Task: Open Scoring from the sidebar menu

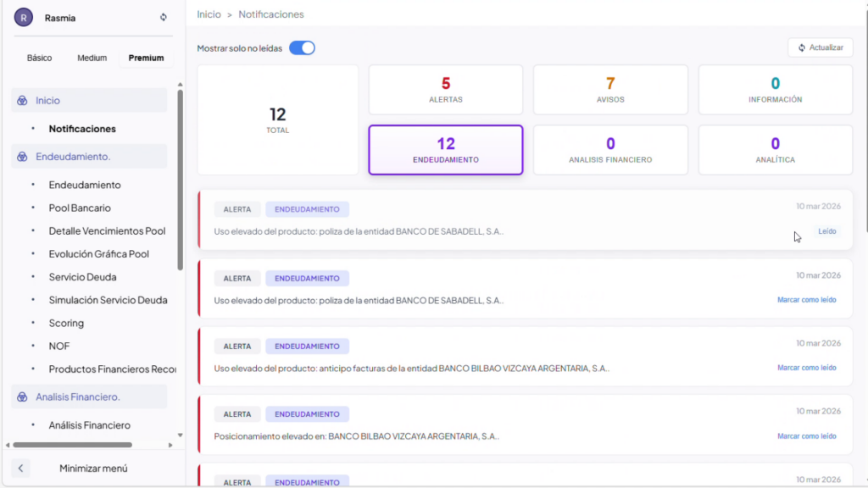Action: 66,324
